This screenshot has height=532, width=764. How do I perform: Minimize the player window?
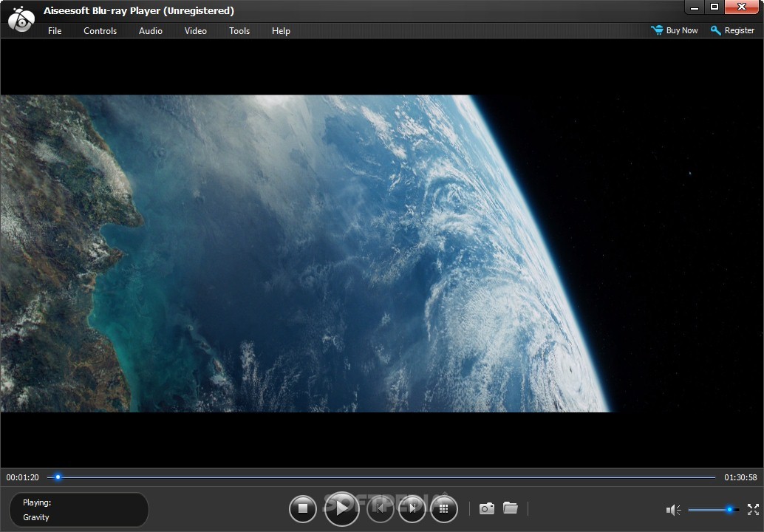coord(695,7)
